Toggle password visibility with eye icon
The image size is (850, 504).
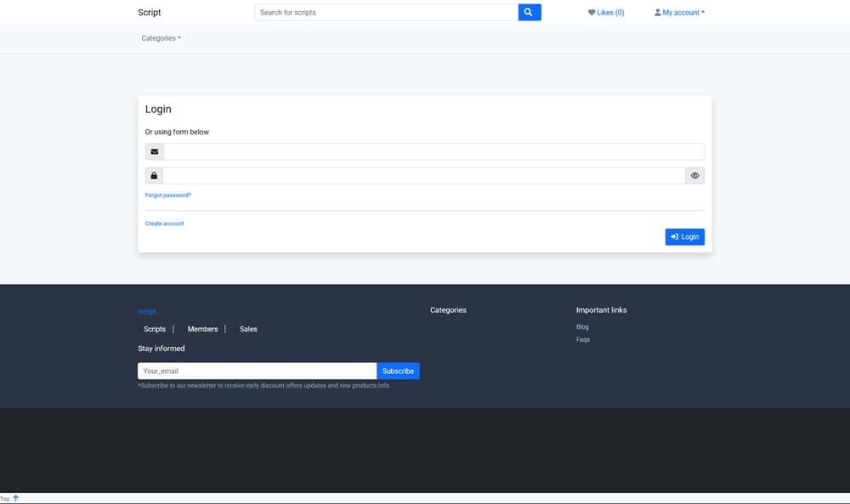coord(694,176)
